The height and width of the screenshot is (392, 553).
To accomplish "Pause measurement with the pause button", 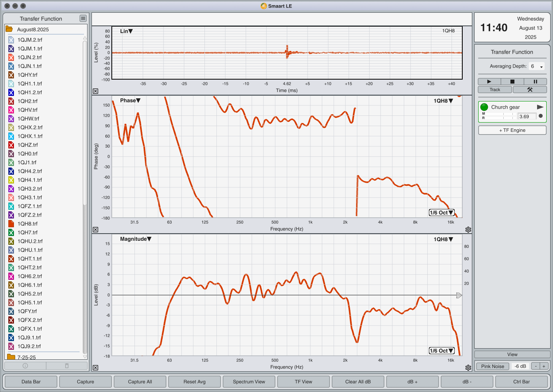I will click(x=535, y=81).
